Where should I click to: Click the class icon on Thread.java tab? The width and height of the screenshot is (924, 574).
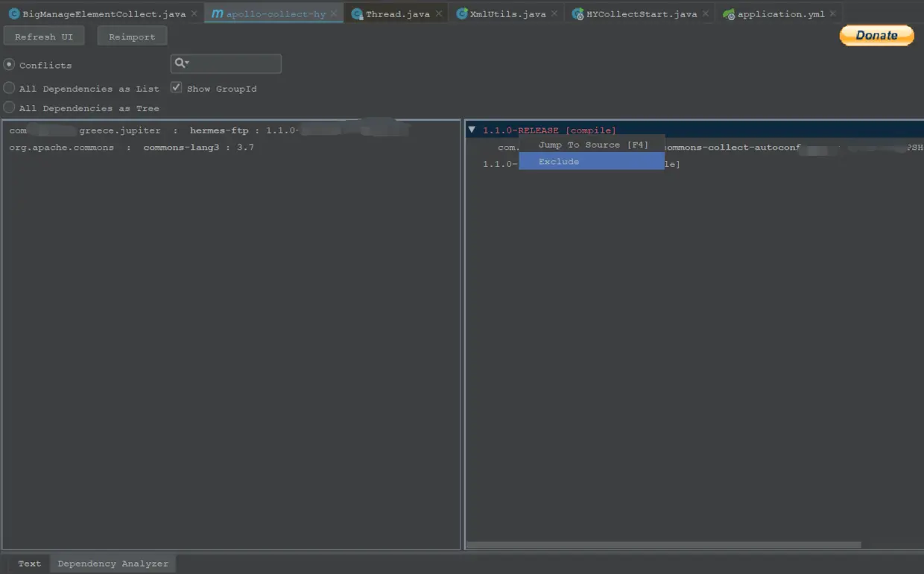pyautogui.click(x=357, y=13)
